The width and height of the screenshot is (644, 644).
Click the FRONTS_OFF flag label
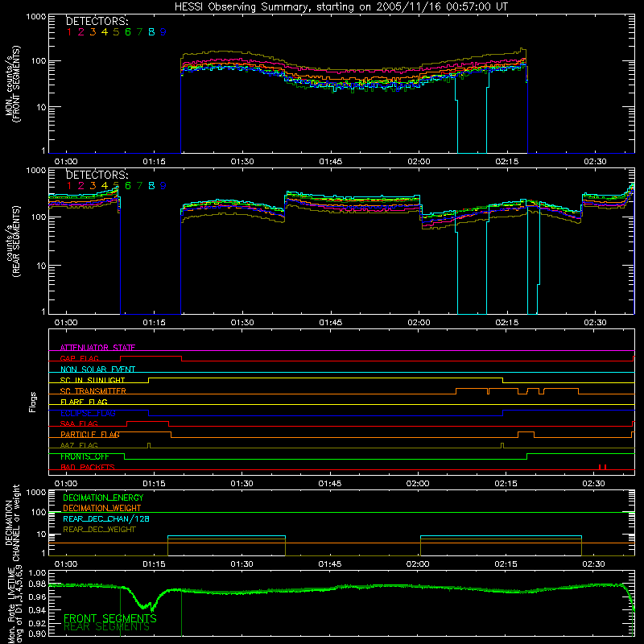(85, 456)
